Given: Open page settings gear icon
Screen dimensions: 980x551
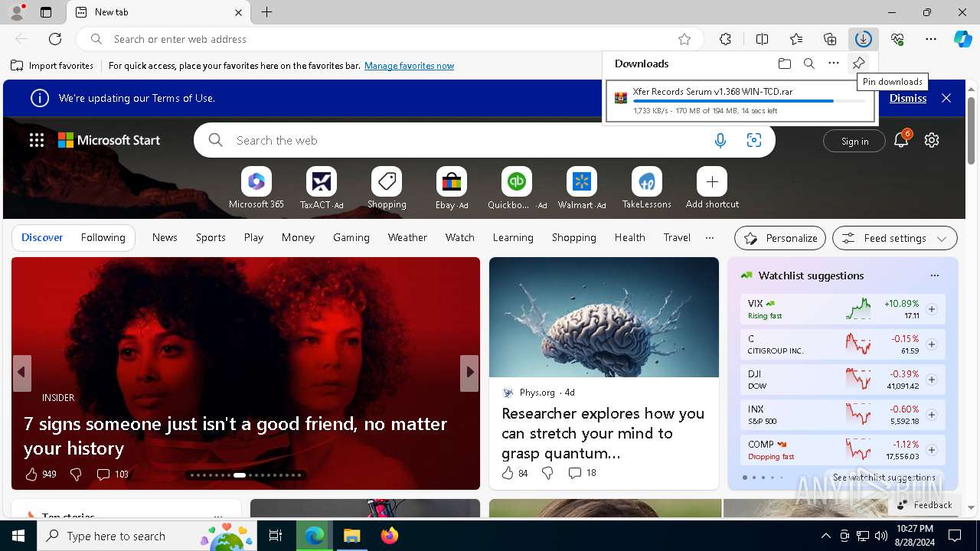Looking at the screenshot, I should (932, 140).
